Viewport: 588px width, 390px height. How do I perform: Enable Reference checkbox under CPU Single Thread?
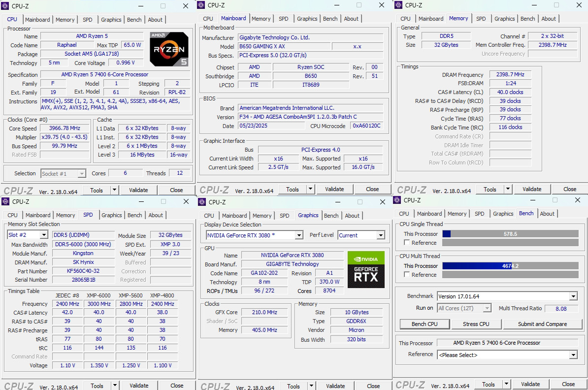tap(406, 243)
